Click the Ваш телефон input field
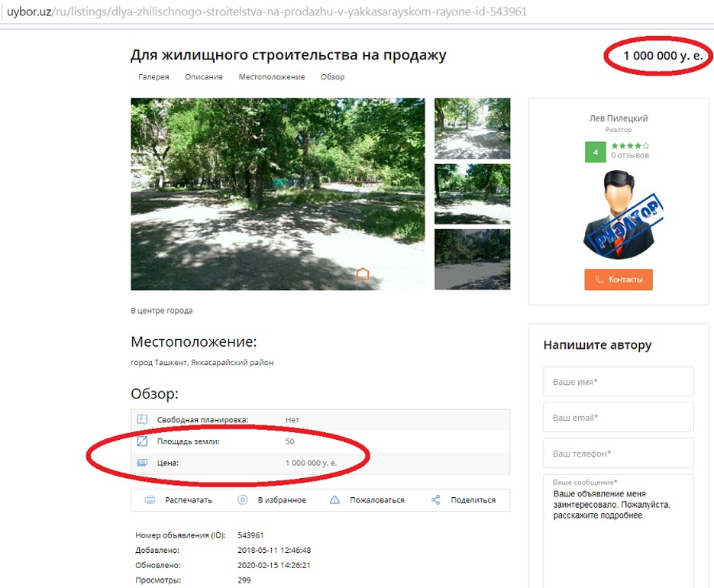This screenshot has height=588, width=714. pyautogui.click(x=619, y=454)
